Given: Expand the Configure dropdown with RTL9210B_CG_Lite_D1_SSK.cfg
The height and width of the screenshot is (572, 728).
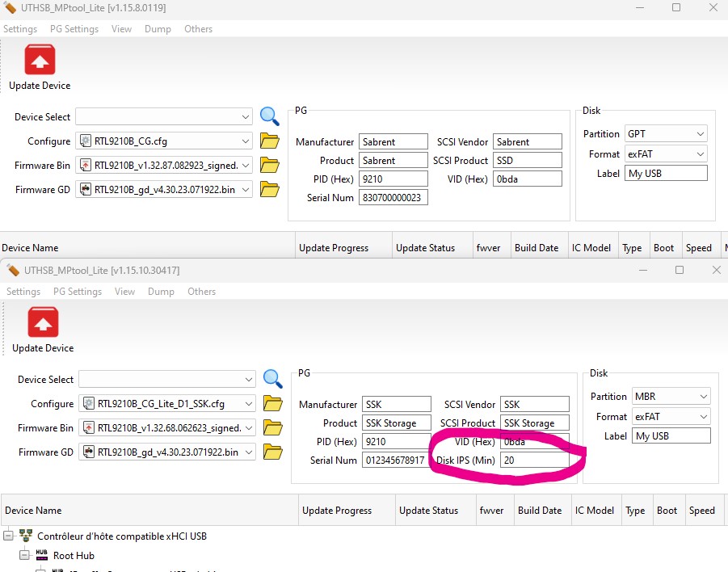Looking at the screenshot, I should point(248,404).
